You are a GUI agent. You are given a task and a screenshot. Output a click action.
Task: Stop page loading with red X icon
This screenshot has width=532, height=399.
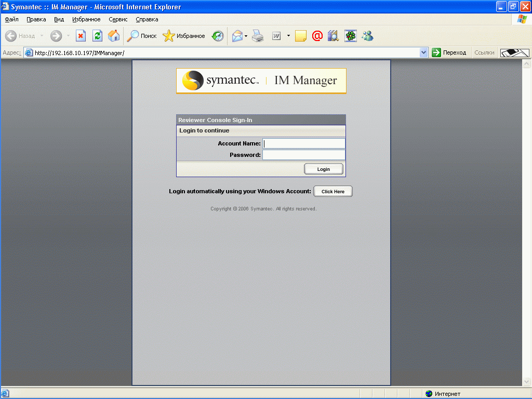pos(81,36)
